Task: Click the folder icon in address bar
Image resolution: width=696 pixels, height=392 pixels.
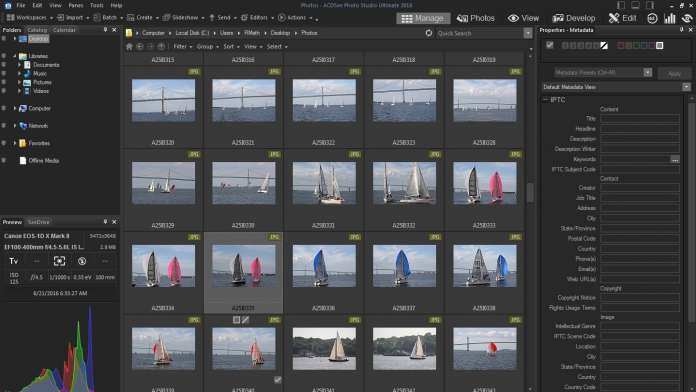Action: coord(129,33)
